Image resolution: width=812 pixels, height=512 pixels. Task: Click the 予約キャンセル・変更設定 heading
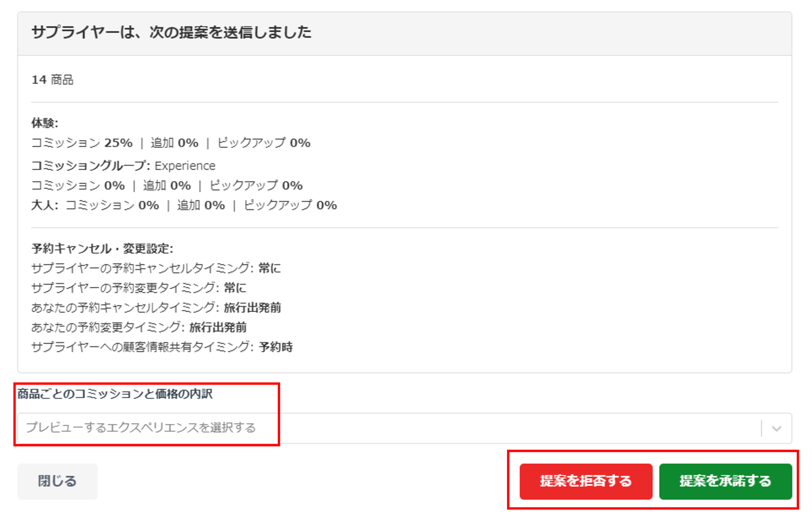tap(102, 248)
